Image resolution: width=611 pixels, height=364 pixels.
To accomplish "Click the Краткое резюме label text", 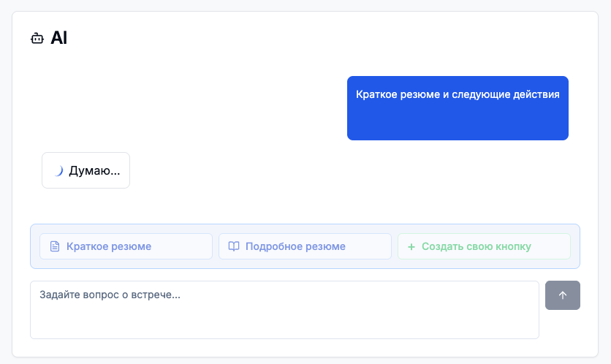I will [x=109, y=246].
